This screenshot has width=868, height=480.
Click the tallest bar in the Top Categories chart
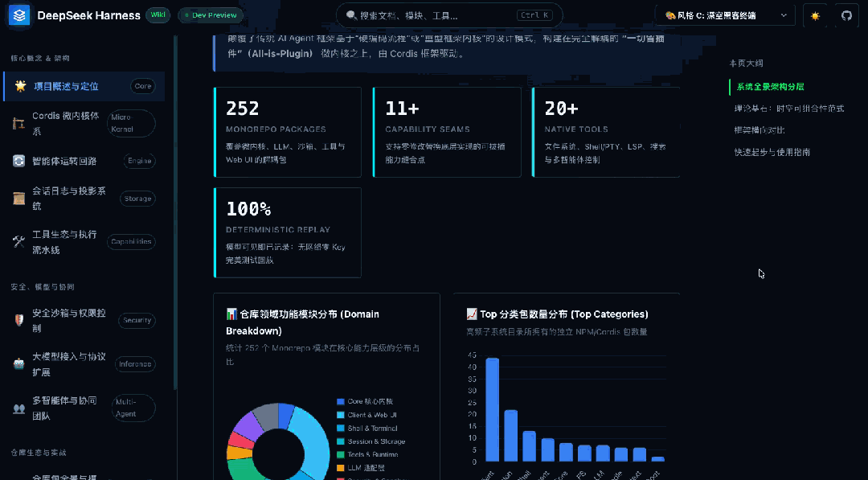click(x=492, y=410)
